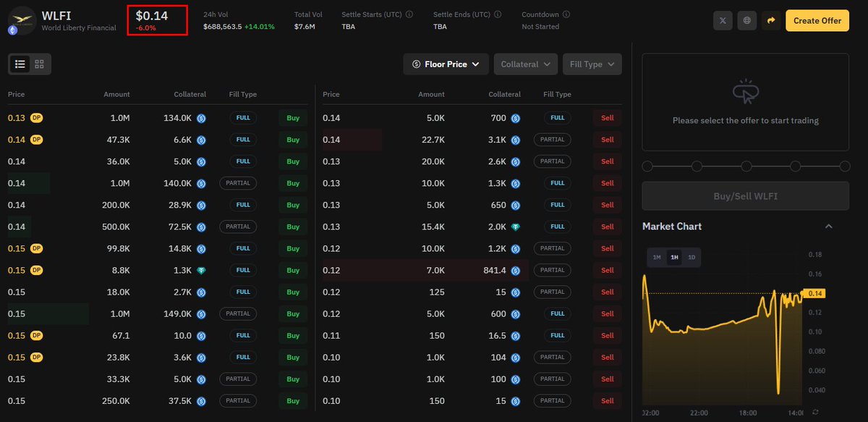Switch to grid view layout
This screenshot has width=868, height=422.
(39, 64)
